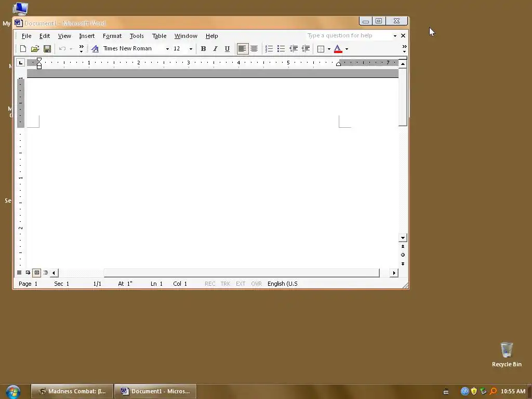Image resolution: width=532 pixels, height=399 pixels.
Task: Show more Formatting toolbar options at right
Action: pyautogui.click(x=404, y=49)
